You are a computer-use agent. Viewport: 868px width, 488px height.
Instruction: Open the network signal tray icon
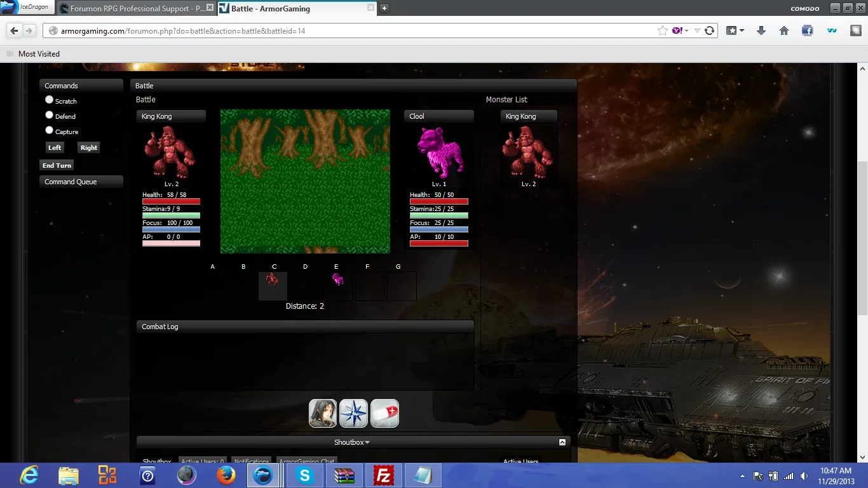[789, 476]
